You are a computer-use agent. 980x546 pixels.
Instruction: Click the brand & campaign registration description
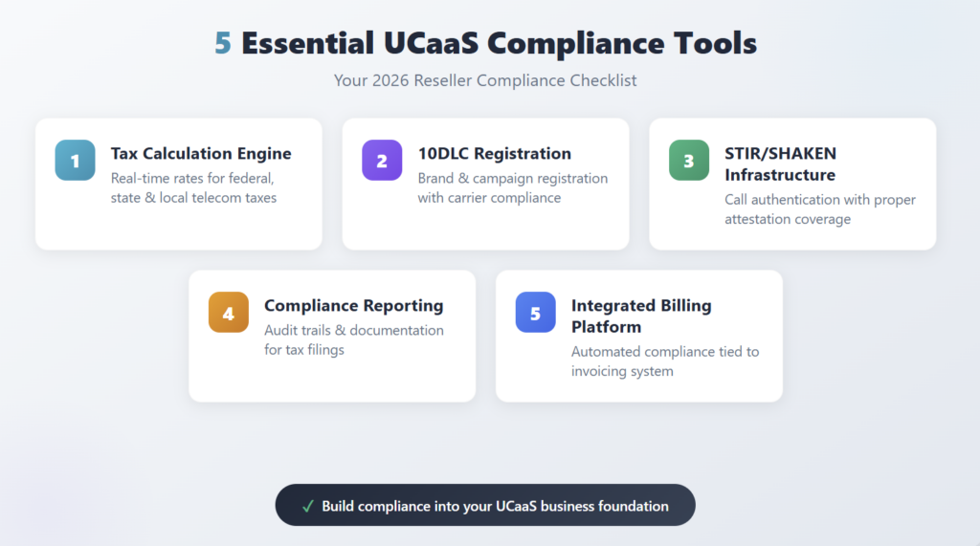(512, 187)
